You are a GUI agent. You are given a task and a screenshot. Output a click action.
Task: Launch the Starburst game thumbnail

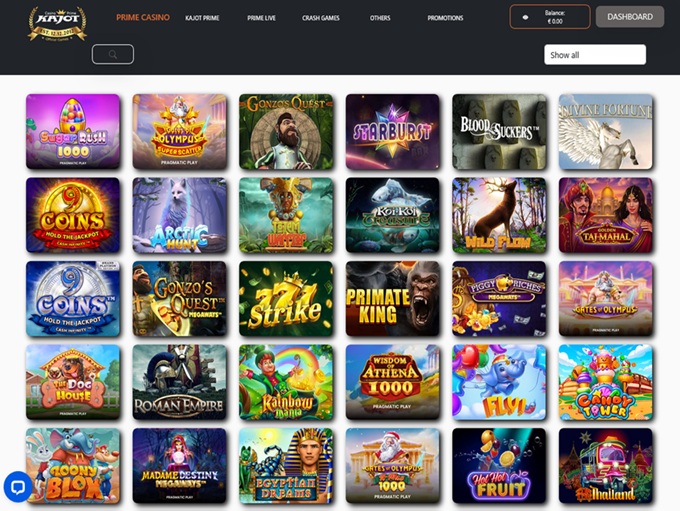tap(392, 131)
